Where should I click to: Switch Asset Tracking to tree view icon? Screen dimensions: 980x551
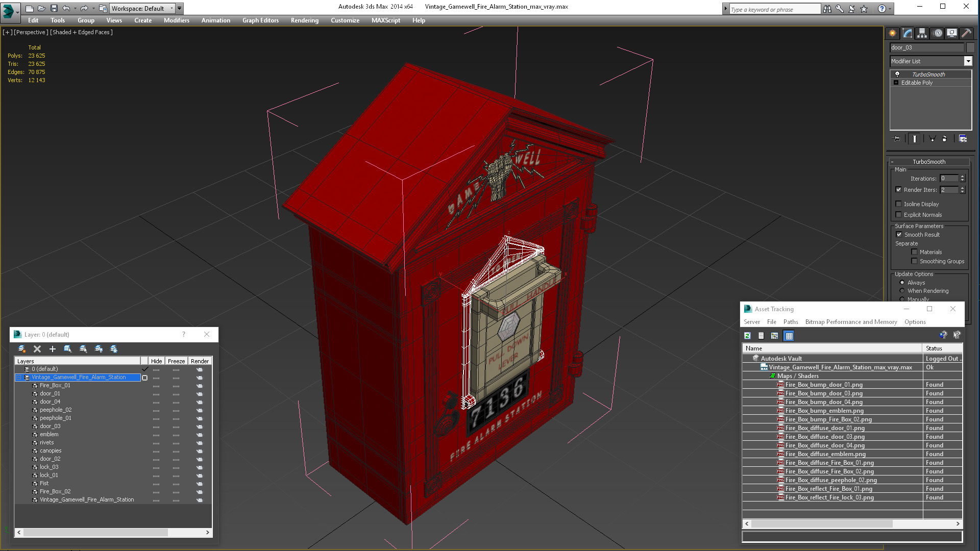(x=775, y=336)
